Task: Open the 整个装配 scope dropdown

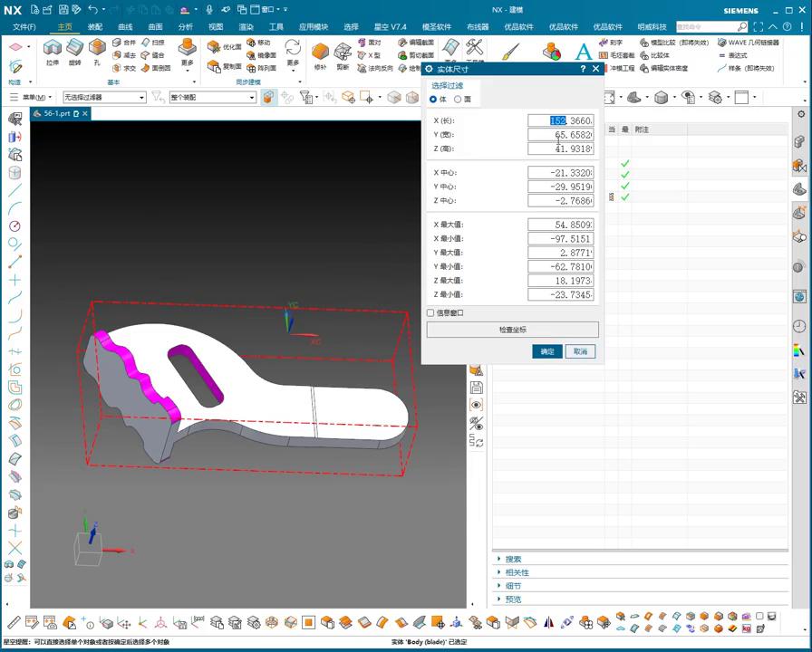Action: (x=213, y=97)
